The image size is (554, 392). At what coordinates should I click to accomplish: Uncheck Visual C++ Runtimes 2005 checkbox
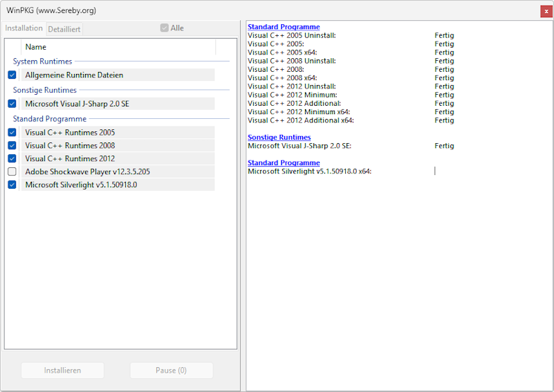click(x=12, y=133)
